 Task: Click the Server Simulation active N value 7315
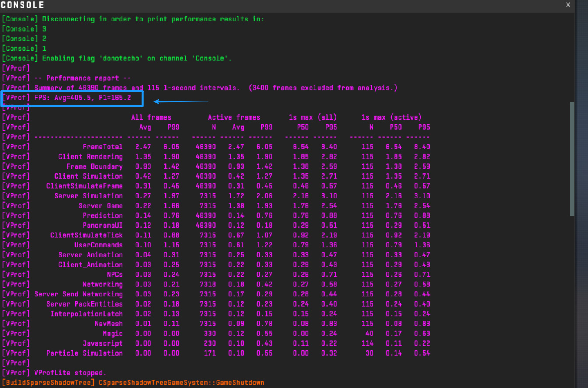pyautogui.click(x=208, y=196)
